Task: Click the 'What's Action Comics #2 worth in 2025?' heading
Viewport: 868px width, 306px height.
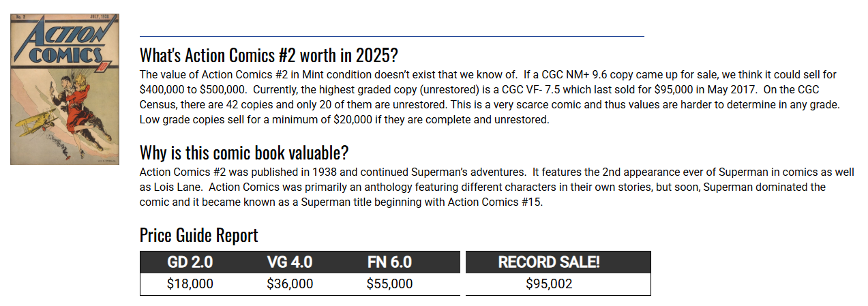Action: click(x=269, y=55)
